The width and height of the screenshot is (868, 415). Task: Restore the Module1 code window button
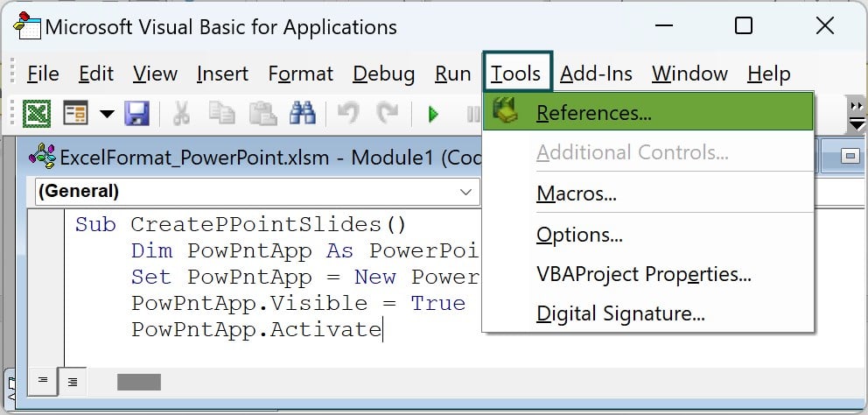850,156
